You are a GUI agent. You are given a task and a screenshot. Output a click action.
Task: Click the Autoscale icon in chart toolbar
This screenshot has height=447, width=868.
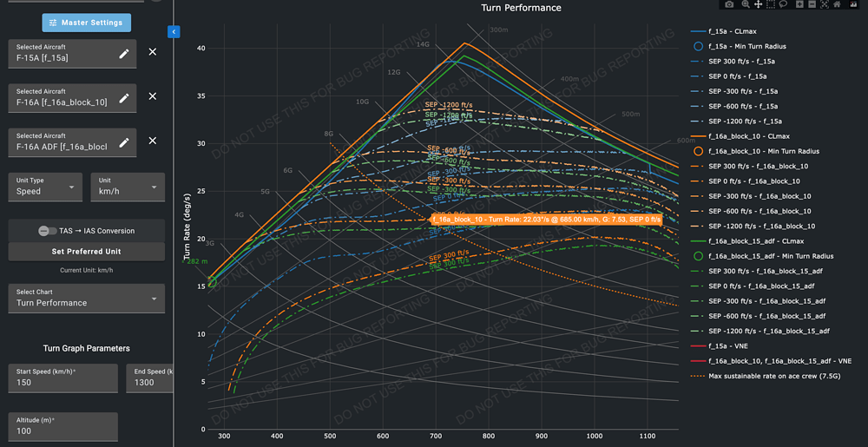tap(824, 5)
